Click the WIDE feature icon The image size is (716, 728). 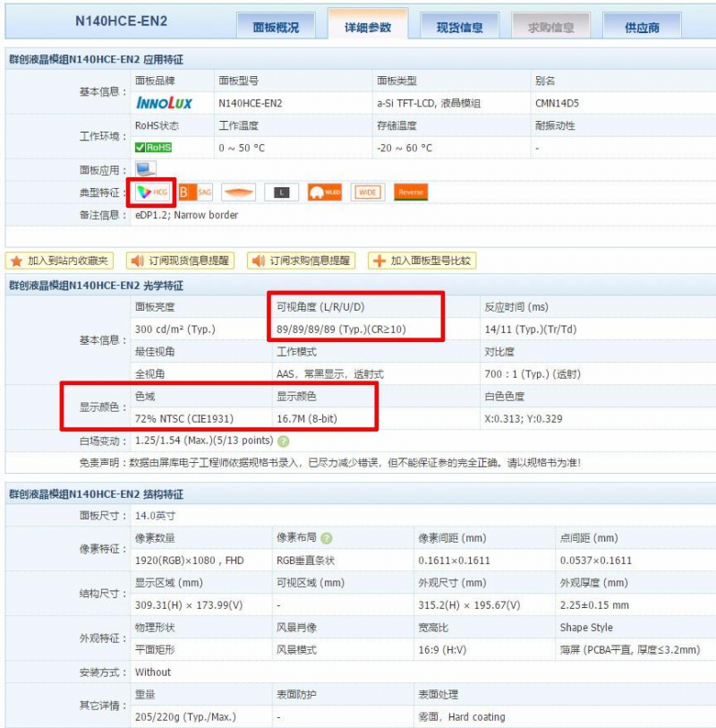click(x=368, y=192)
